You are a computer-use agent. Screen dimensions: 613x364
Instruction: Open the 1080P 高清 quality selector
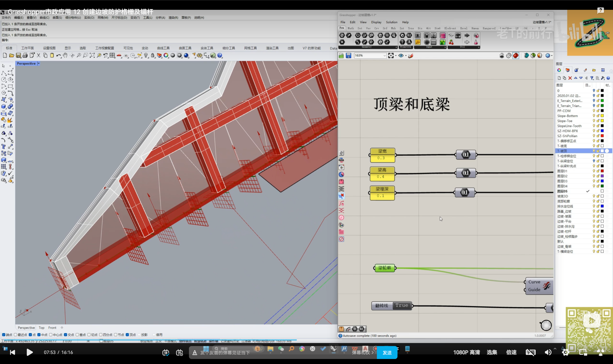(x=466, y=353)
